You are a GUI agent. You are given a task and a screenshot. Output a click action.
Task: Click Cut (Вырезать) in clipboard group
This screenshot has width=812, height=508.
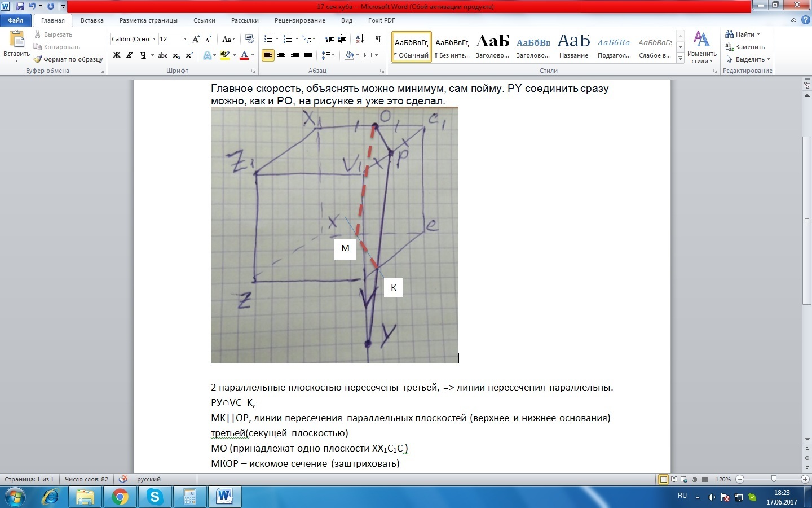tap(54, 34)
